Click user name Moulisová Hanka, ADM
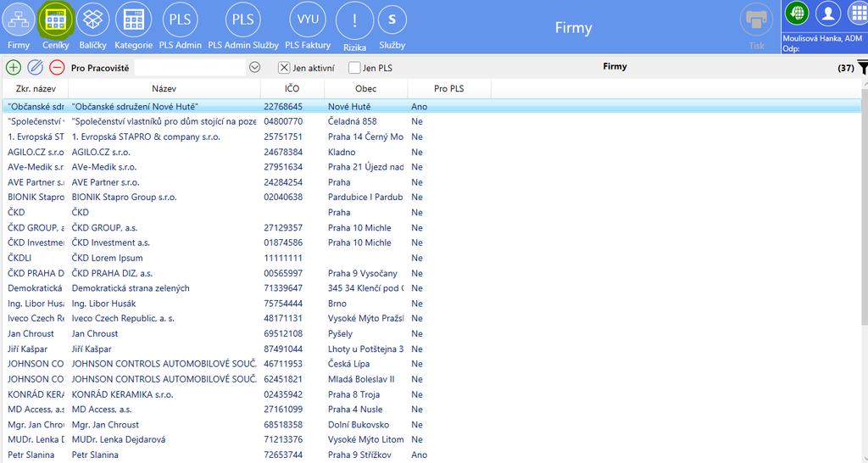868x463 pixels. coord(822,38)
